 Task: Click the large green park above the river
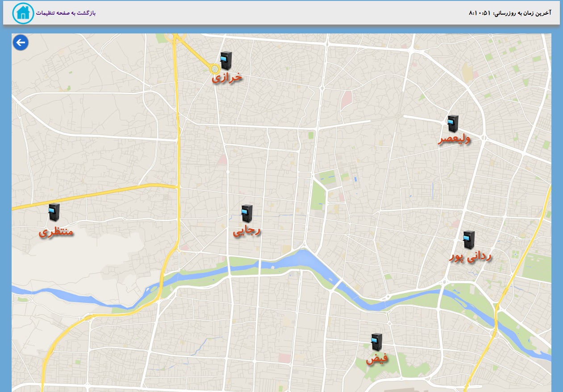point(318,195)
